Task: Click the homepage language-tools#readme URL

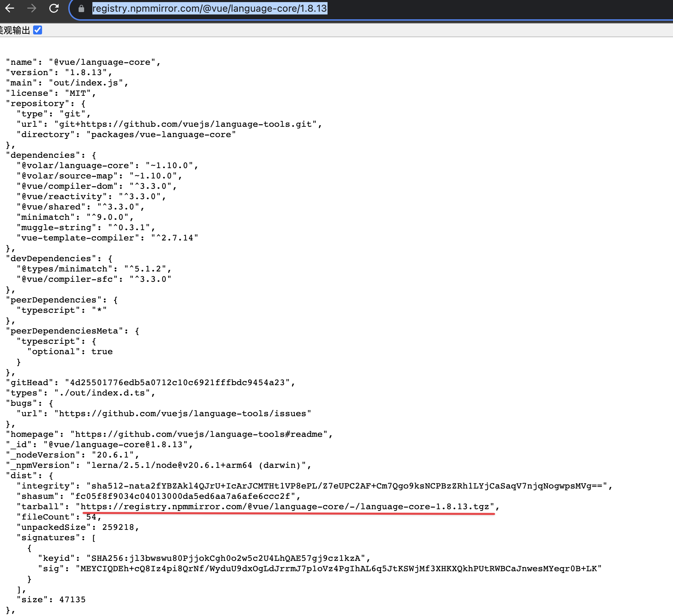Action: [199, 434]
